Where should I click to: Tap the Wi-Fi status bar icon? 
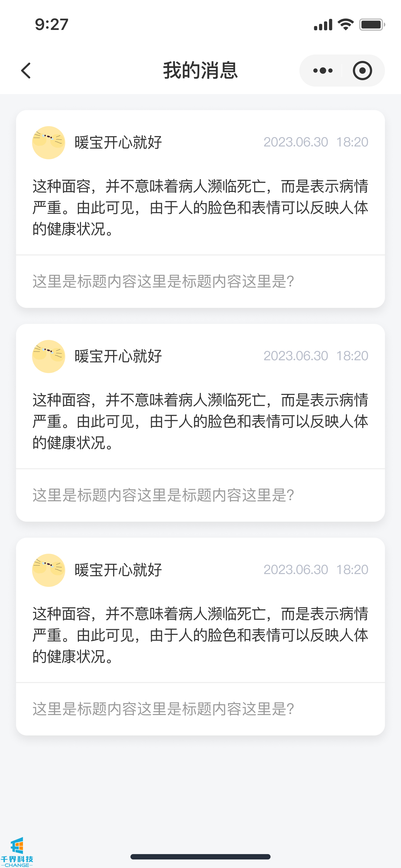pos(345,25)
